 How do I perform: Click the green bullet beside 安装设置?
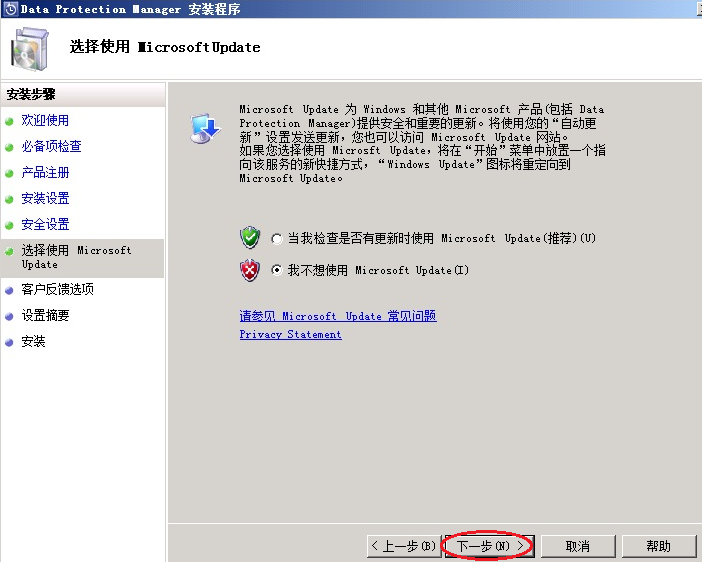[x=9, y=199]
